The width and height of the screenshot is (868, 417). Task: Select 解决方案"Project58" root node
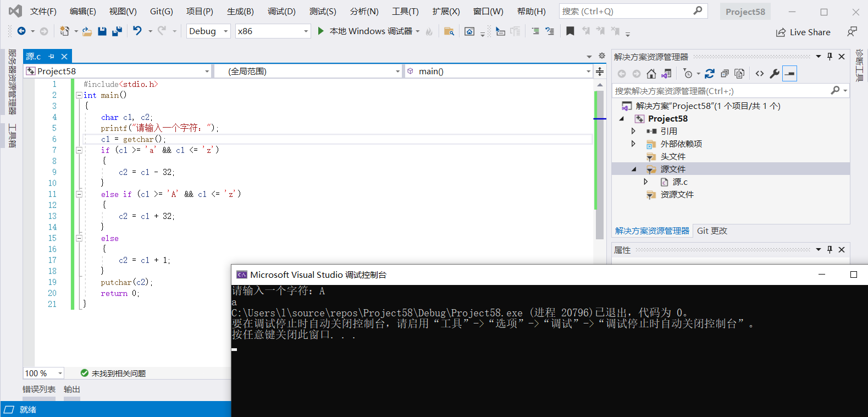tap(708, 106)
